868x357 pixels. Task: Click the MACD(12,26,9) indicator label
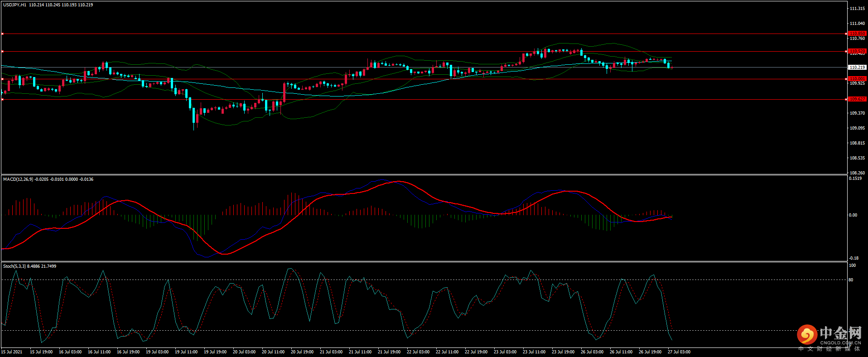(18, 179)
